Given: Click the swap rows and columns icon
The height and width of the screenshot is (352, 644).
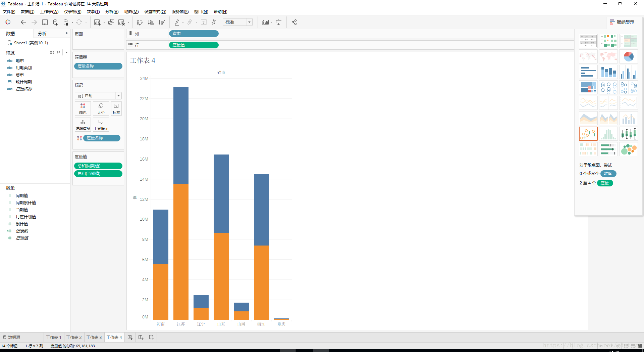Looking at the screenshot, I should 140,22.
